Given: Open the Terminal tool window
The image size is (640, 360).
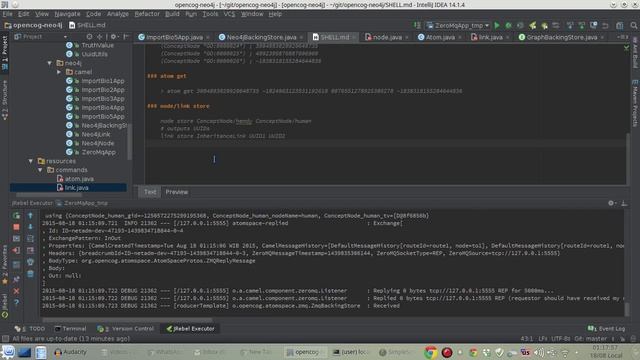Looking at the screenshot, I should 70,329.
